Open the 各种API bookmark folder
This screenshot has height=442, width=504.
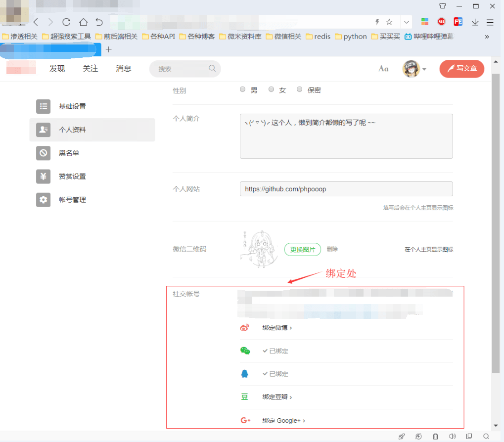[158, 37]
